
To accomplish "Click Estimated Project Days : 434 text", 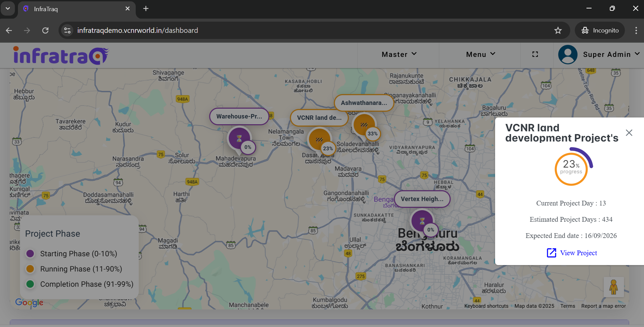I will coord(571,219).
